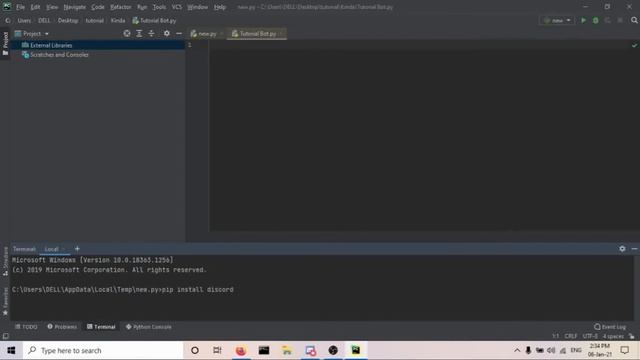
Task: Toggle tool window buttons at bottom-left corner
Action: [x=6, y=336]
